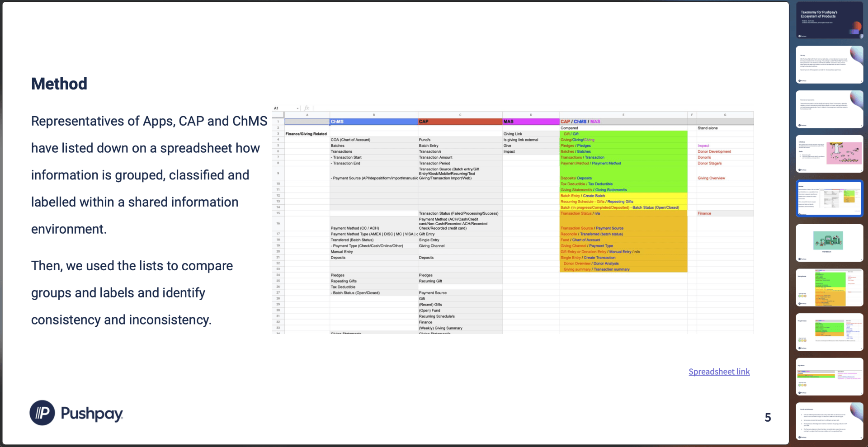Click the 'Manual Entry' cell in ChMS column

tap(374, 252)
